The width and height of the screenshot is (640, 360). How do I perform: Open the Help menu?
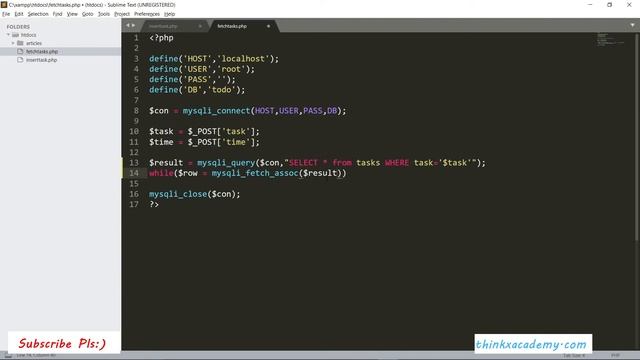click(x=169, y=14)
